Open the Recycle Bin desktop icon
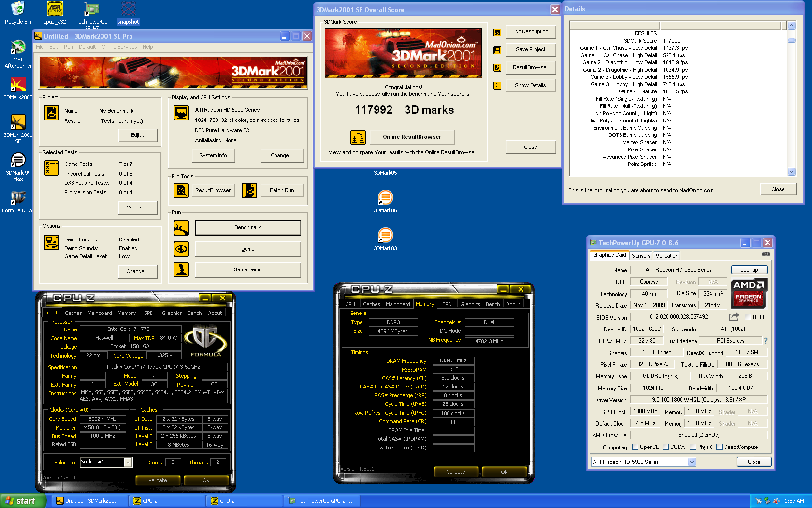The width and height of the screenshot is (812, 508). (18, 13)
